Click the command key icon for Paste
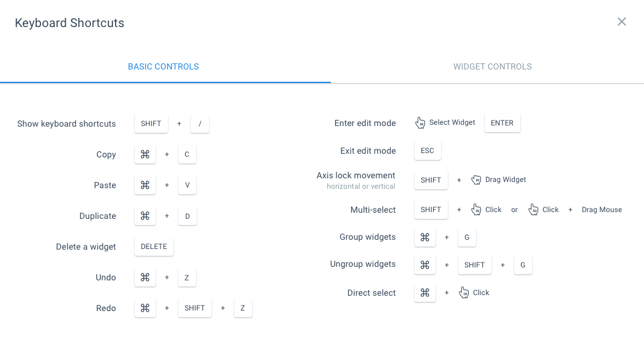 point(145,185)
